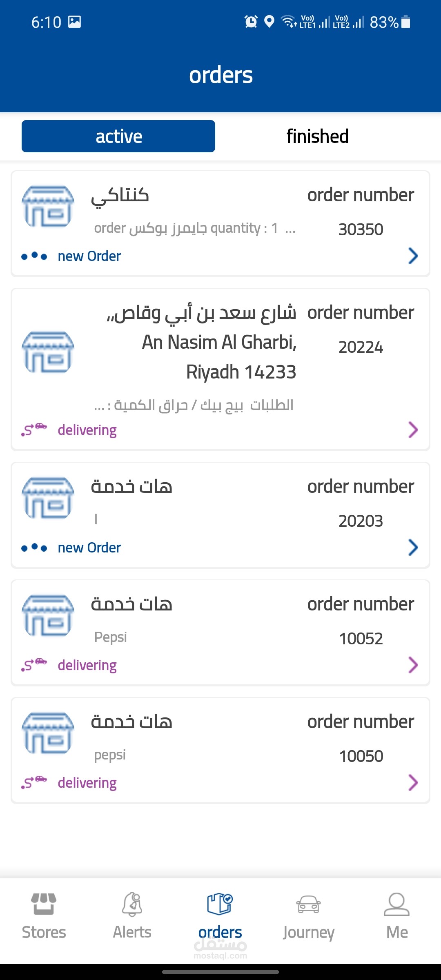Screen dimensions: 441x980
Task: Tap store icon for order 20224
Action: click(x=48, y=352)
